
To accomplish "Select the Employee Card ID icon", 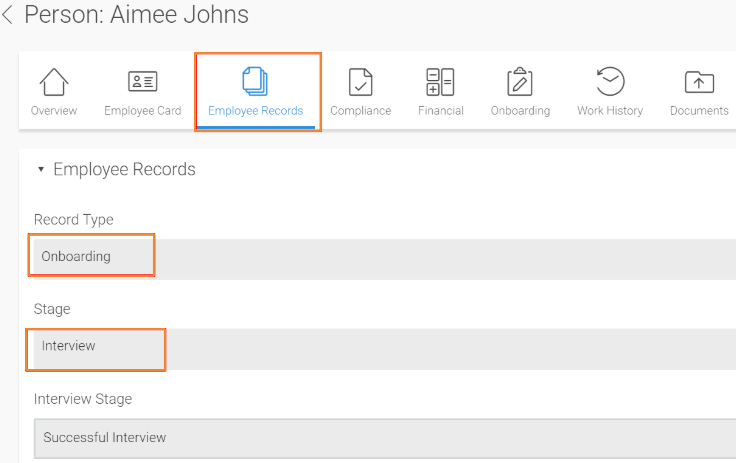I will [143, 82].
